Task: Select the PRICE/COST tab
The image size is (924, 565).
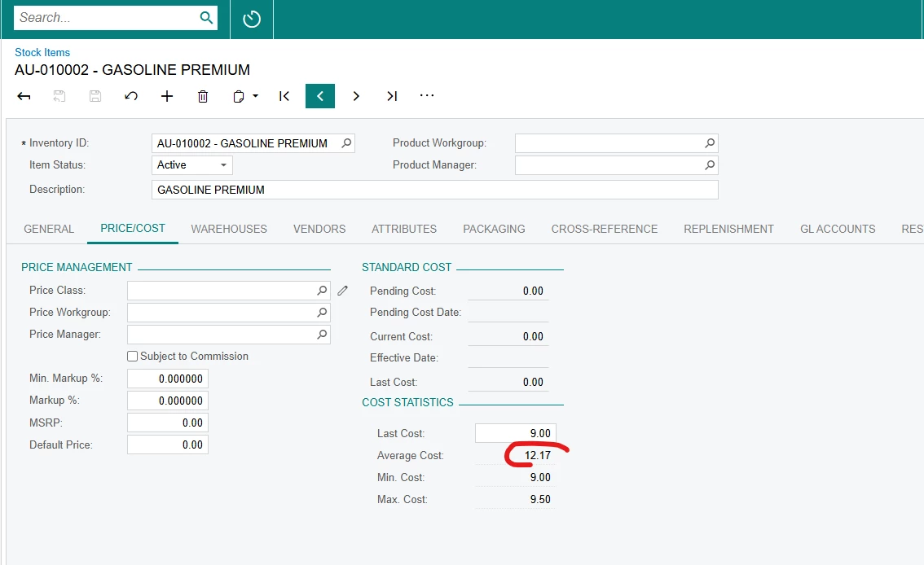Action: click(x=133, y=228)
